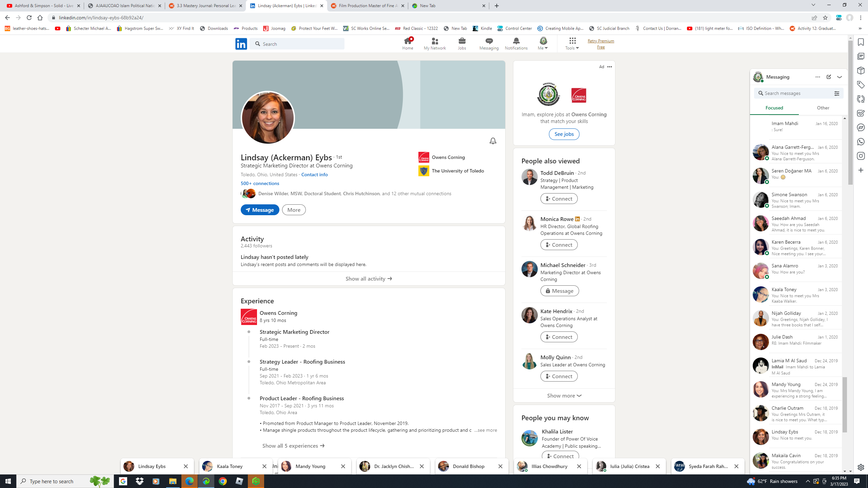Expand Show more people also viewed
This screenshot has height=488, width=868.
564,395
